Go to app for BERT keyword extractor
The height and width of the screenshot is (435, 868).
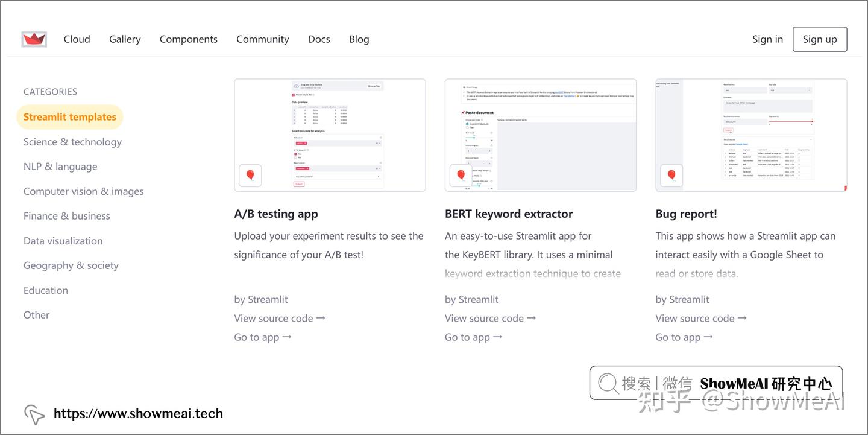(x=474, y=337)
